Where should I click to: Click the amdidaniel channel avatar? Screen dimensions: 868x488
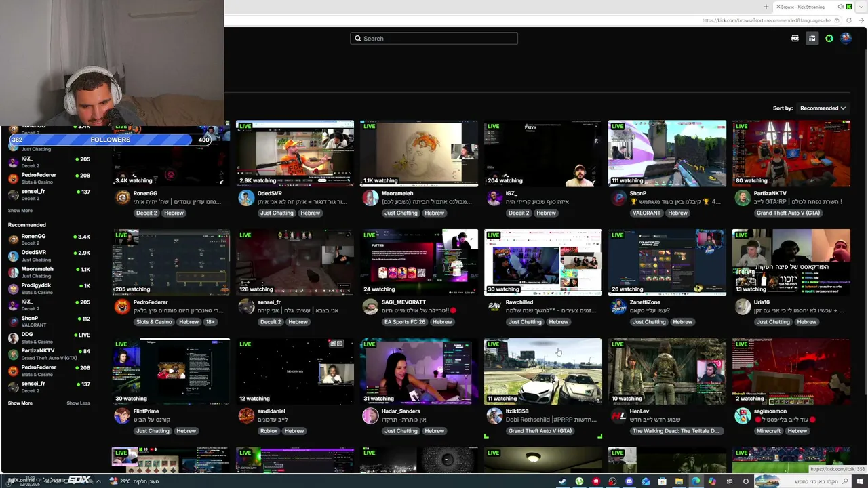click(x=246, y=415)
